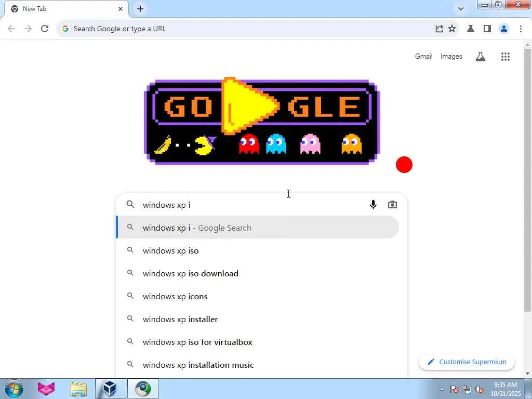Screen dimensions: 532x399
Task: Select "windows xp i - Google Search" suggestion
Action: point(258,228)
